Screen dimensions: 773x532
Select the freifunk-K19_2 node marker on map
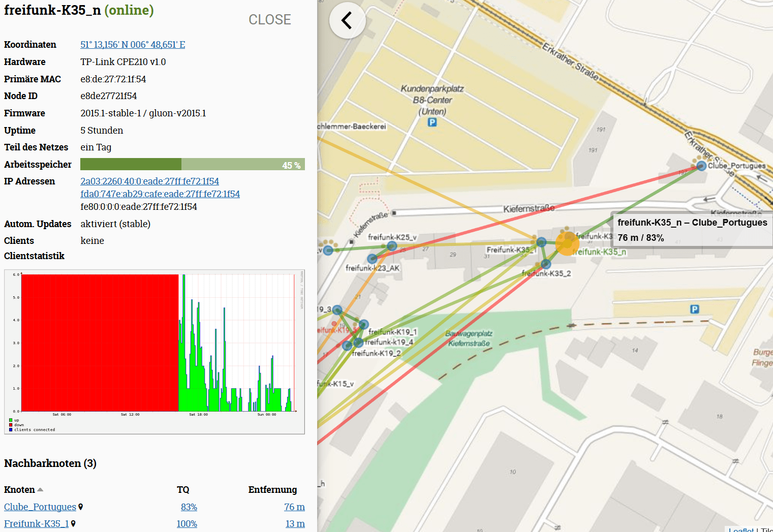(x=347, y=346)
